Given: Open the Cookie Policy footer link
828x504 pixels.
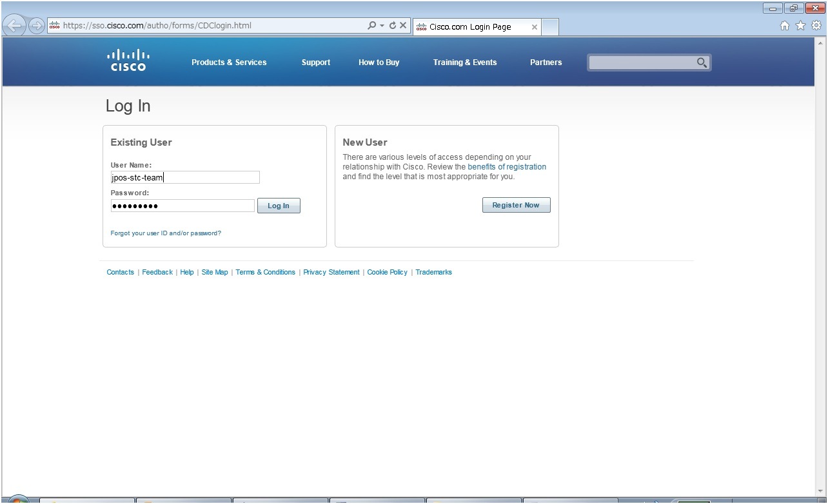Looking at the screenshot, I should (388, 272).
